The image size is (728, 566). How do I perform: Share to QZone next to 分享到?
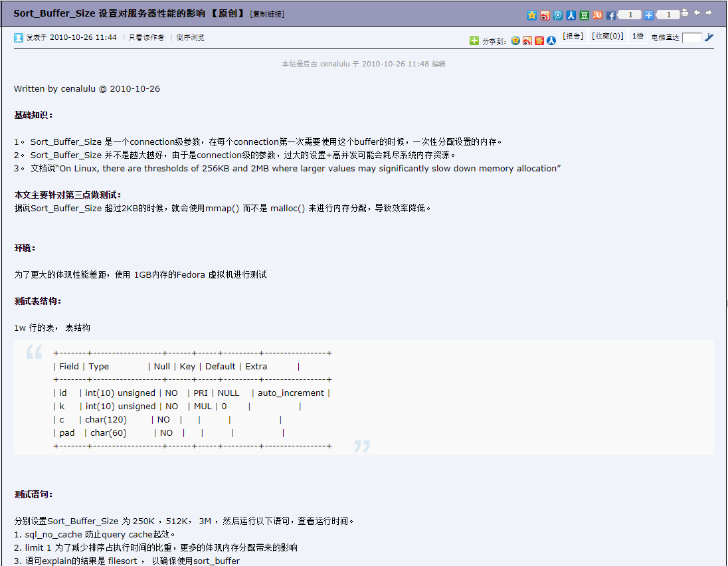(515, 41)
